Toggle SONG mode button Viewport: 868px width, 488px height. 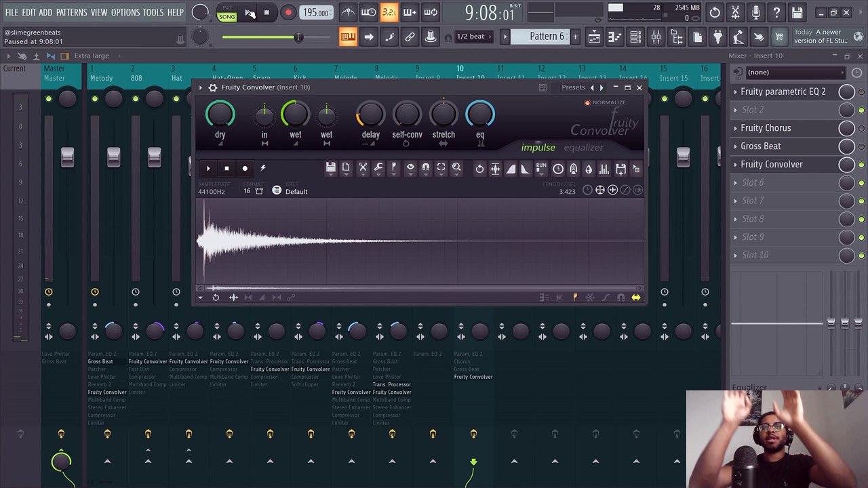pyautogui.click(x=227, y=16)
